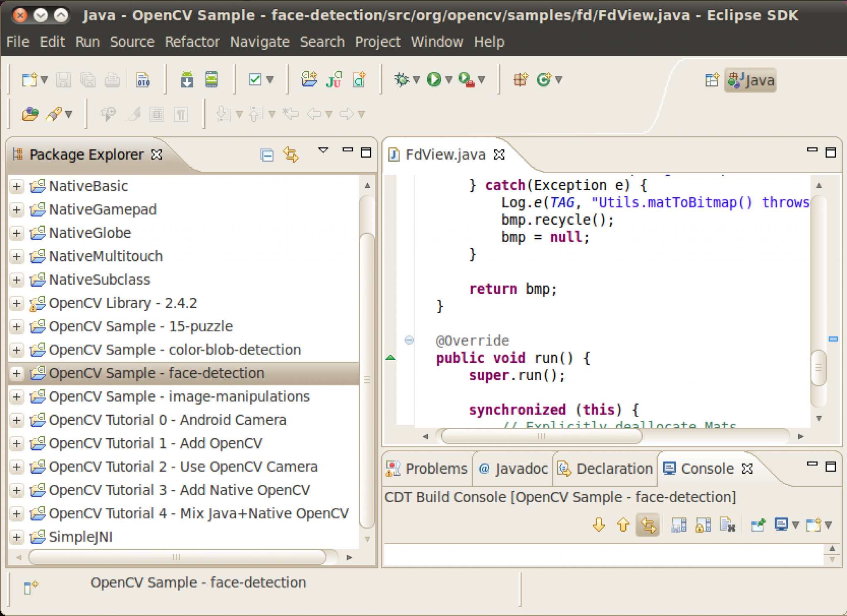Switch to the Problems tab
847x616 pixels.
click(428, 468)
